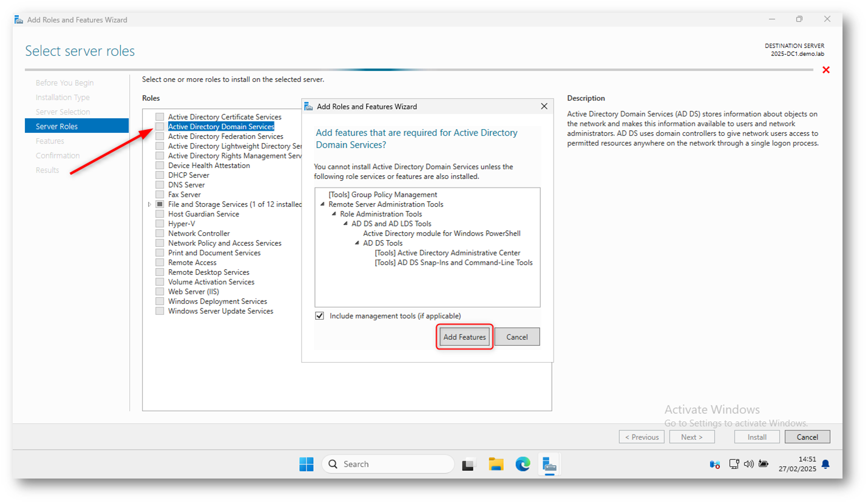Select Remote Desktop Services role
Image resolution: width=868 pixels, height=504 pixels.
209,272
